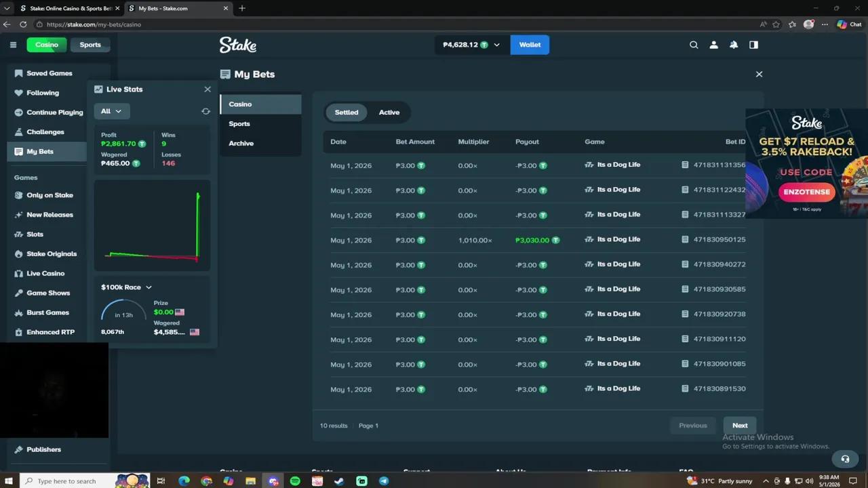Screen dimensions: 868x488
Task: Click the browser back arrow
Action: (x=7, y=24)
